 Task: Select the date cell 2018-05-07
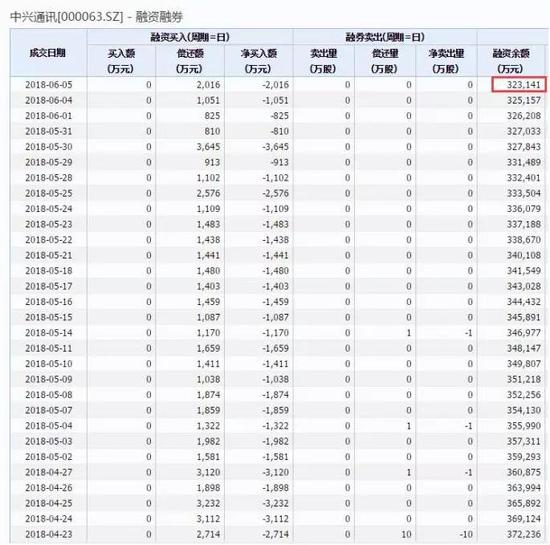click(x=48, y=410)
